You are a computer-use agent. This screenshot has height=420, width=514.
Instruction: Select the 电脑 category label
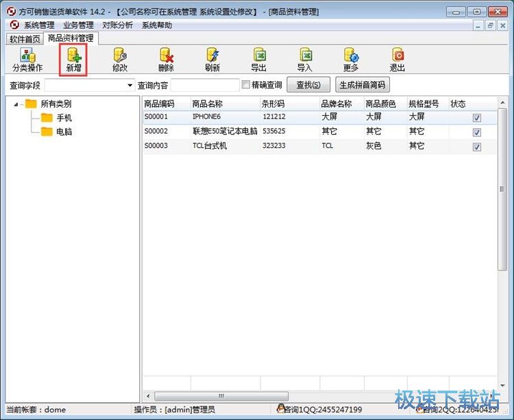(x=64, y=132)
